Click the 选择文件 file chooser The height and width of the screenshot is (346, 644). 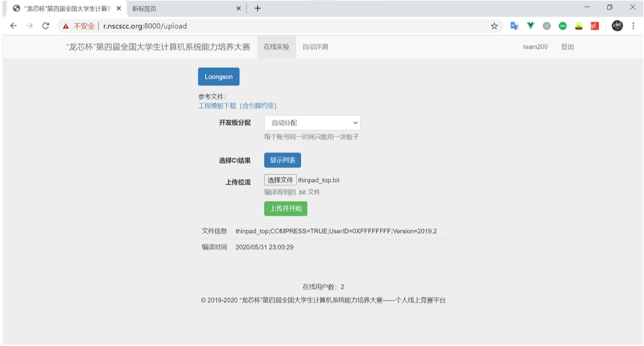point(280,180)
